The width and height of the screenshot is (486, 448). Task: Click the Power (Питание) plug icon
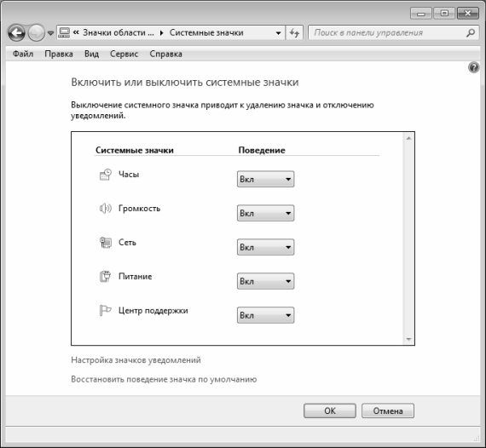coord(106,276)
